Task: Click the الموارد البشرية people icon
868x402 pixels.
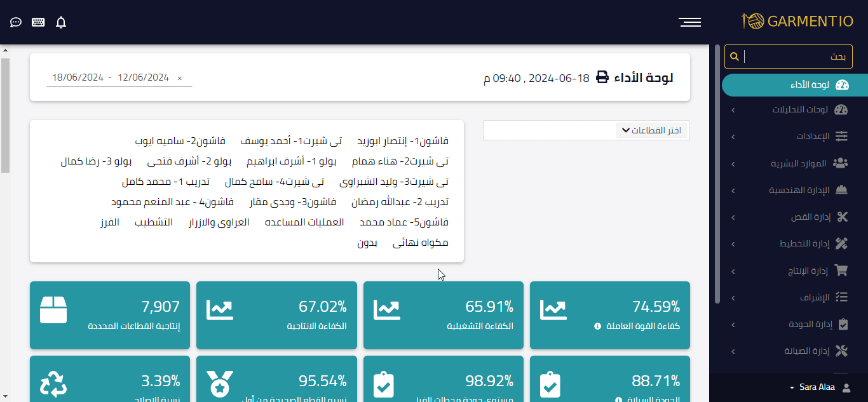Action: click(x=841, y=163)
